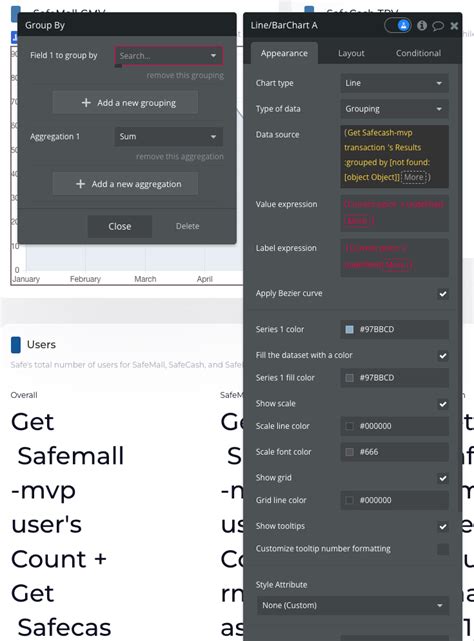The width and height of the screenshot is (474, 641).
Task: Open the comment bubble icon
Action: click(x=438, y=26)
